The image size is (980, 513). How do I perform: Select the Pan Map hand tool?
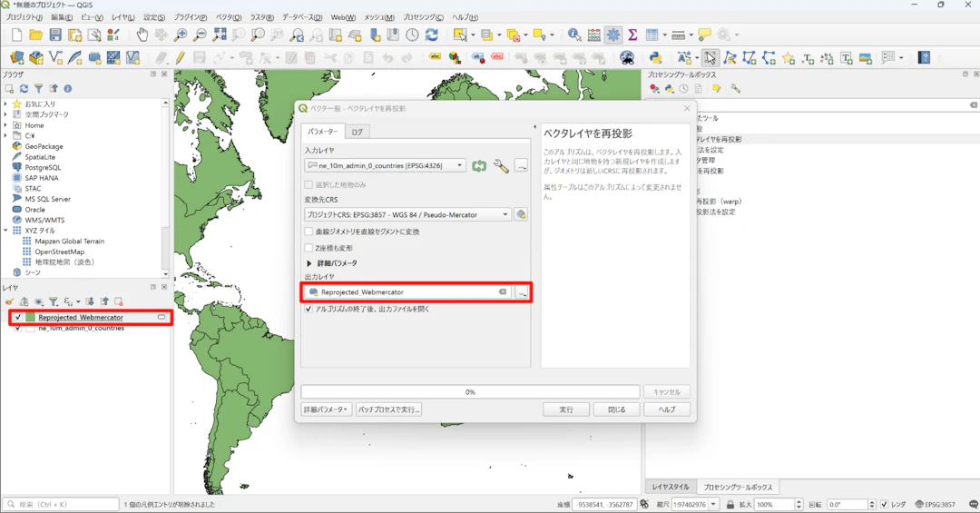(142, 35)
